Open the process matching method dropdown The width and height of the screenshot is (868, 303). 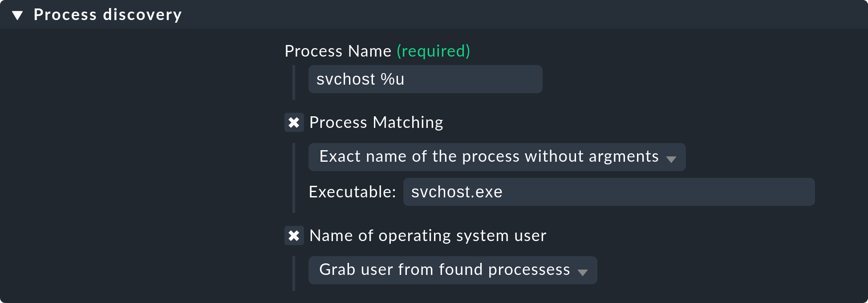point(496,157)
